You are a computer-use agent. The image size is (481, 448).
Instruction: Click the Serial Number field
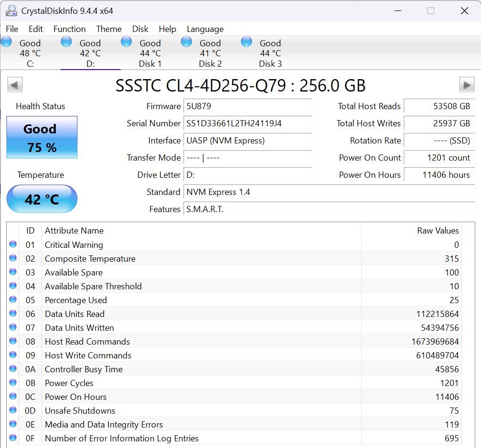(x=247, y=123)
